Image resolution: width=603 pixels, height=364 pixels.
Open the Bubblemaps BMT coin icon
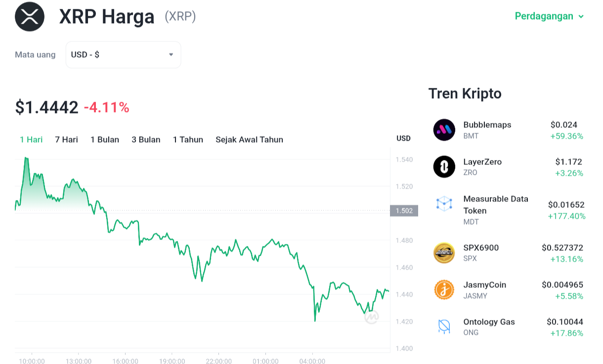click(x=444, y=130)
